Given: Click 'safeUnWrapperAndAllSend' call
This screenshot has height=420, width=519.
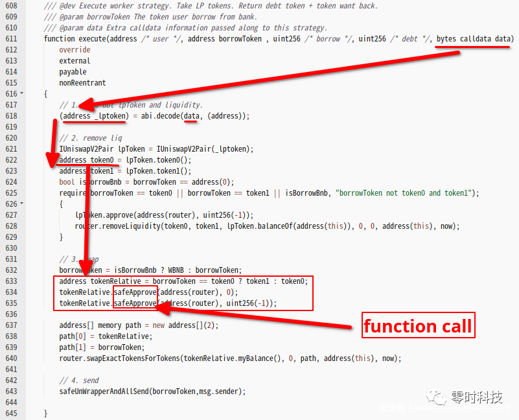Looking at the screenshot, I should click(x=104, y=391).
